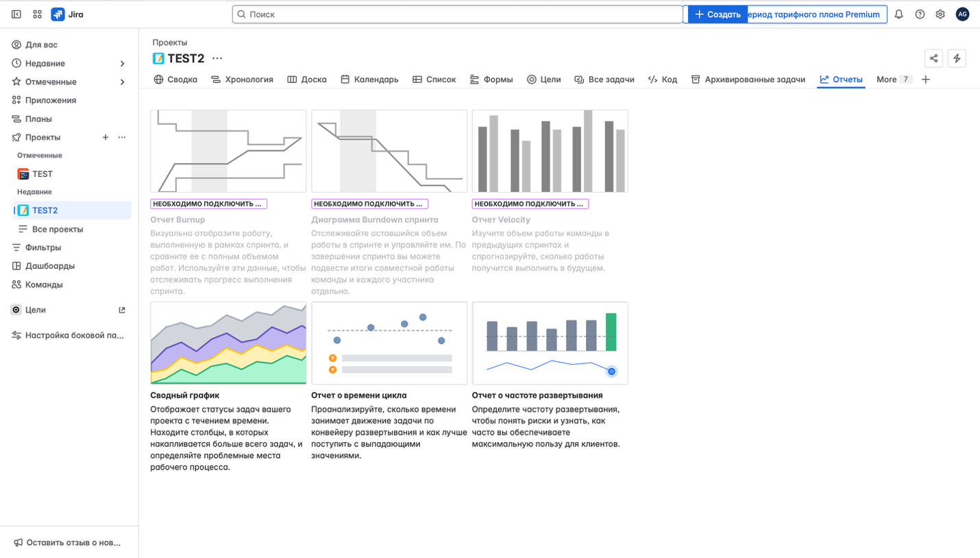Open the Сводный график report title link
The width and height of the screenshot is (980, 558).
[185, 396]
